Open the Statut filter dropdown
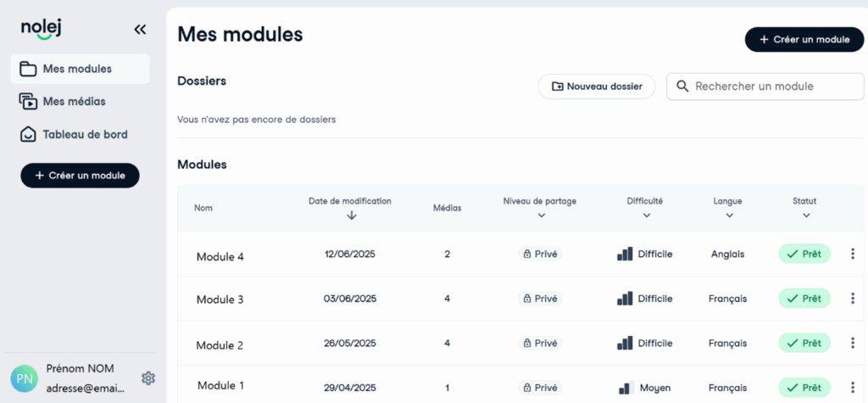 [805, 215]
